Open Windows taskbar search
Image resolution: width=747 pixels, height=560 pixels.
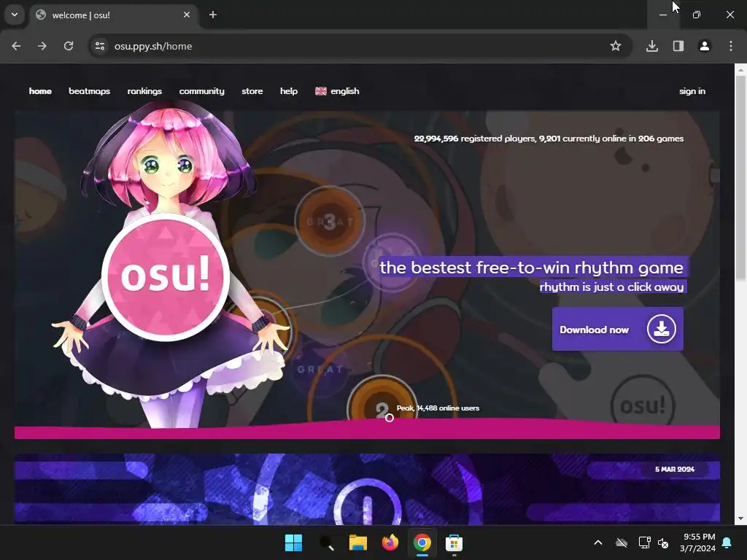coord(326,542)
